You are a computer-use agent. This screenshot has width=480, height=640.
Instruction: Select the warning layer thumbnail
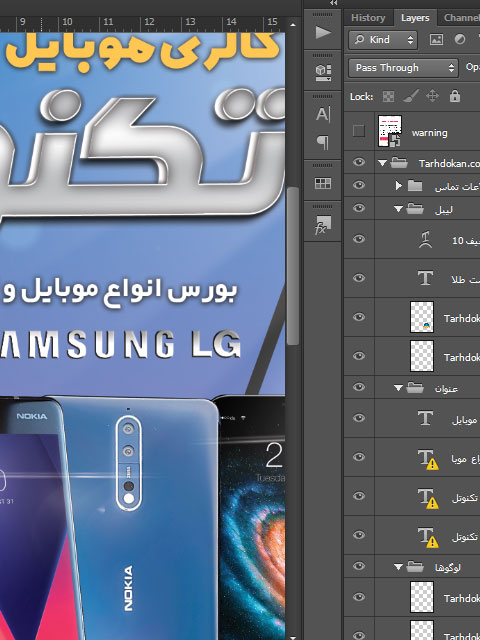click(x=390, y=131)
